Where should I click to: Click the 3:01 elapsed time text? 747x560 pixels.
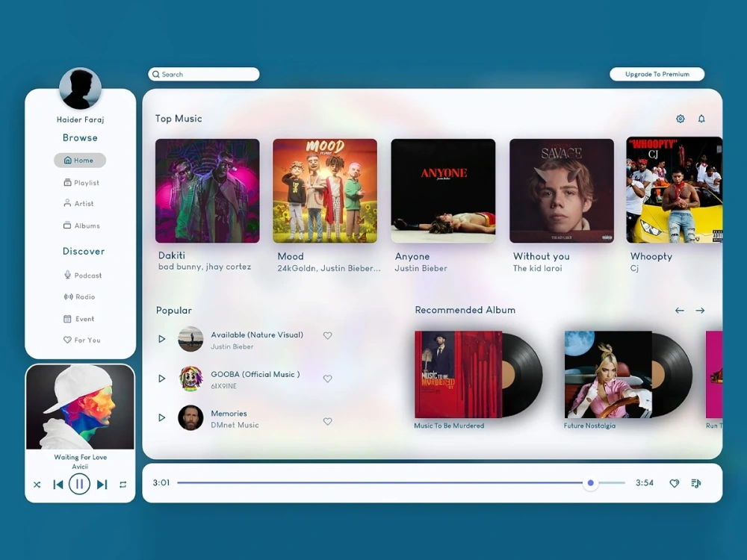(161, 483)
